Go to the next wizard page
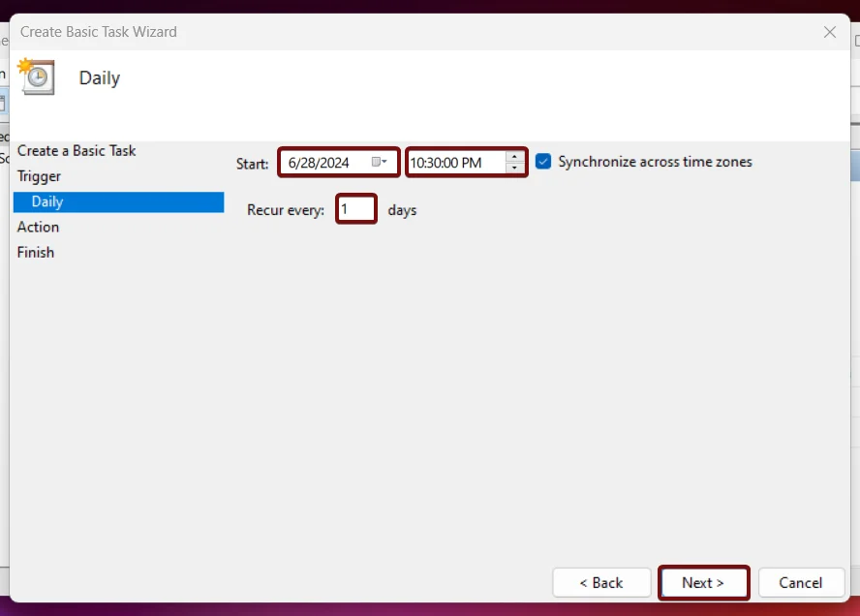860x616 pixels. tap(703, 582)
